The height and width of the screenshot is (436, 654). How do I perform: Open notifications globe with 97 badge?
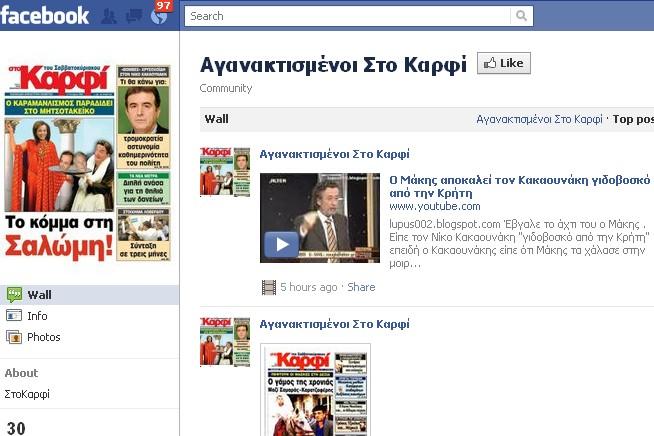coord(159,16)
